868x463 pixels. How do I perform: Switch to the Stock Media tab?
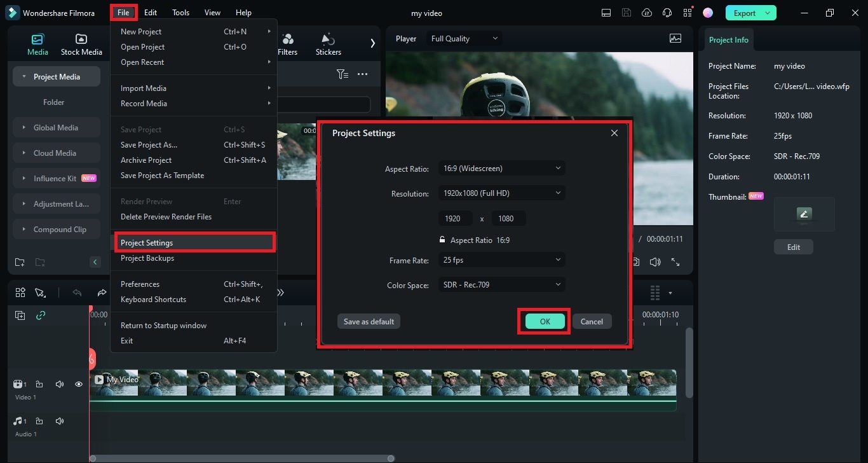81,45
